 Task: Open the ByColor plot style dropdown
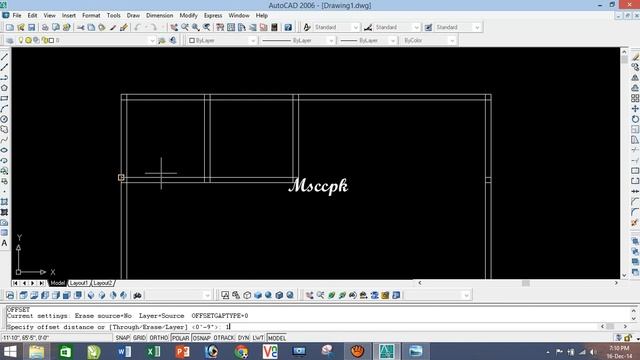coord(451,40)
